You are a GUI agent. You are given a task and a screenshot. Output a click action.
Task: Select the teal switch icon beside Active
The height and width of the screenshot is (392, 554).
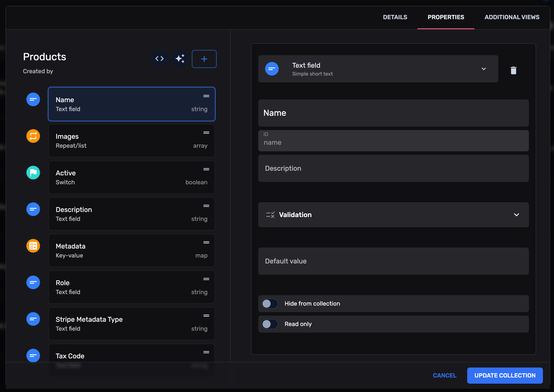(x=33, y=173)
